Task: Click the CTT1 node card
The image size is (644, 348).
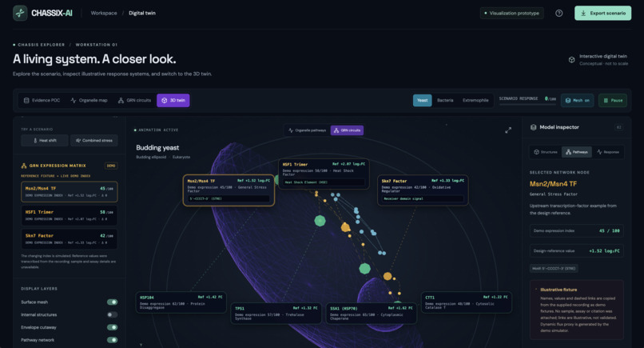Action: [x=466, y=302]
